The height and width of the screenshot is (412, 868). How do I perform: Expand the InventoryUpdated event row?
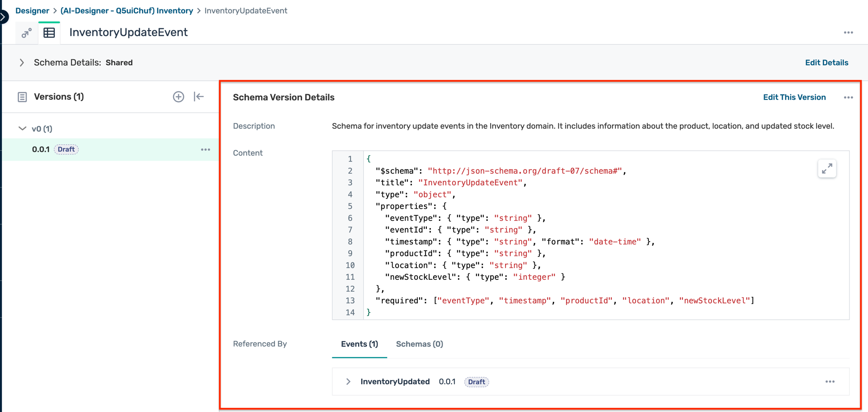[348, 381]
